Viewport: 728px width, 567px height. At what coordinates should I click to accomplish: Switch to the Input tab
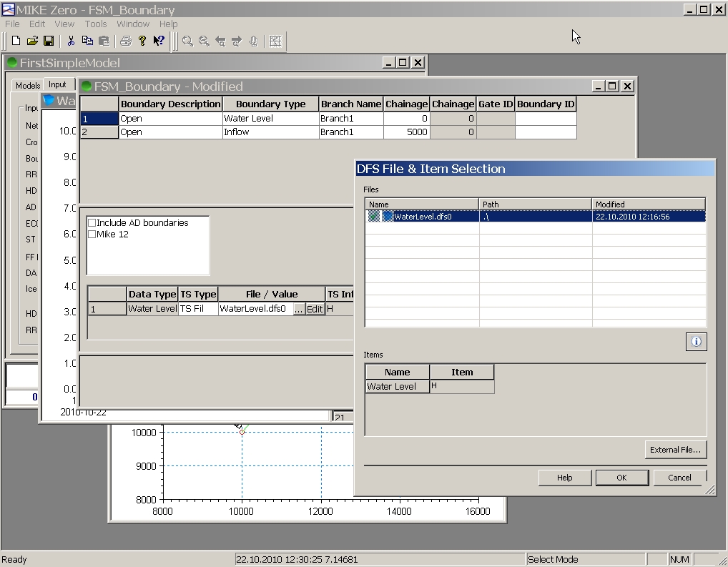click(57, 84)
